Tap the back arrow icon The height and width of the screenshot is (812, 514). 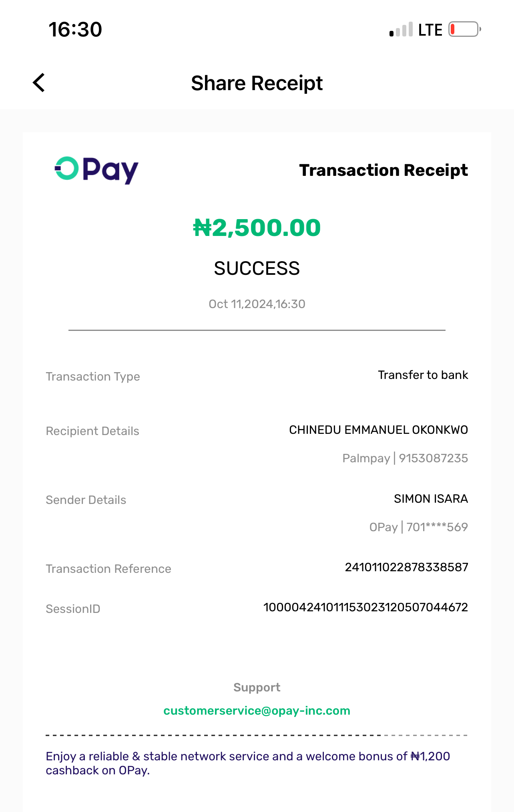point(39,83)
